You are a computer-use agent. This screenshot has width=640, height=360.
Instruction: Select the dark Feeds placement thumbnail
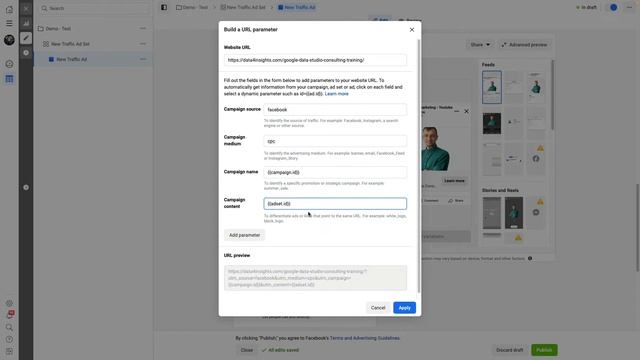point(491,124)
